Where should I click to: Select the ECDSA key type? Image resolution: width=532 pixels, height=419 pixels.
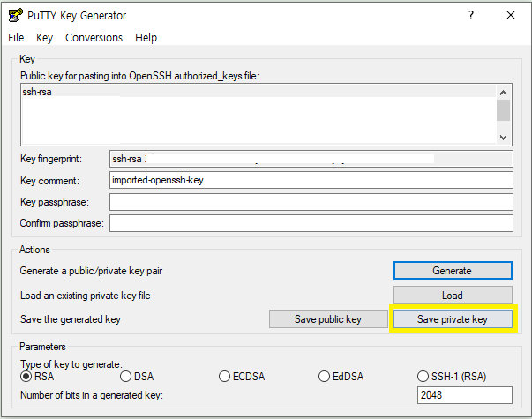coord(242,377)
